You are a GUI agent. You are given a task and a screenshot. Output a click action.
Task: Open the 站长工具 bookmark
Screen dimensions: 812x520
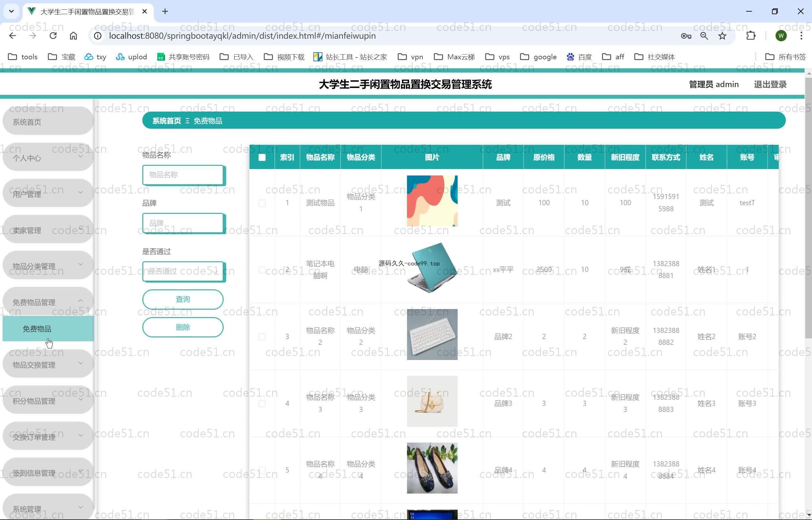[x=350, y=57]
